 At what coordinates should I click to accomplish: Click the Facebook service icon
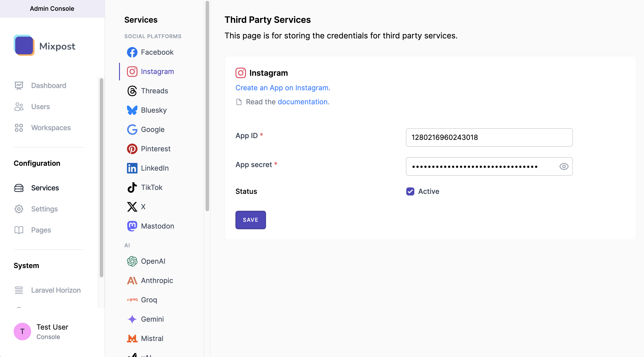[x=132, y=52]
